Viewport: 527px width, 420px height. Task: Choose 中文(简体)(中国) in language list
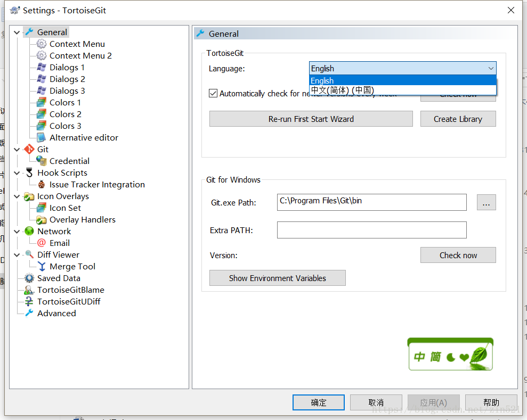tap(402, 90)
